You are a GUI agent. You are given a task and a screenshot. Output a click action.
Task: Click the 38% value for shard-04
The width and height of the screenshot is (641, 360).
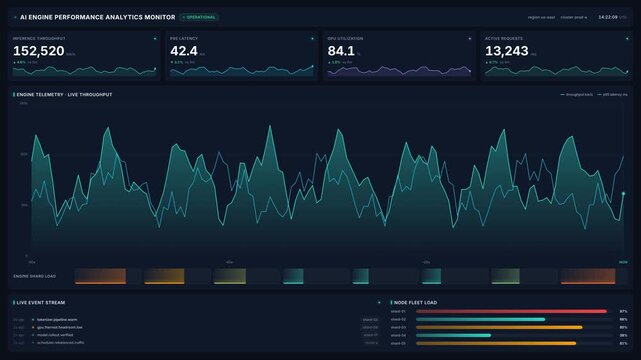(x=623, y=335)
